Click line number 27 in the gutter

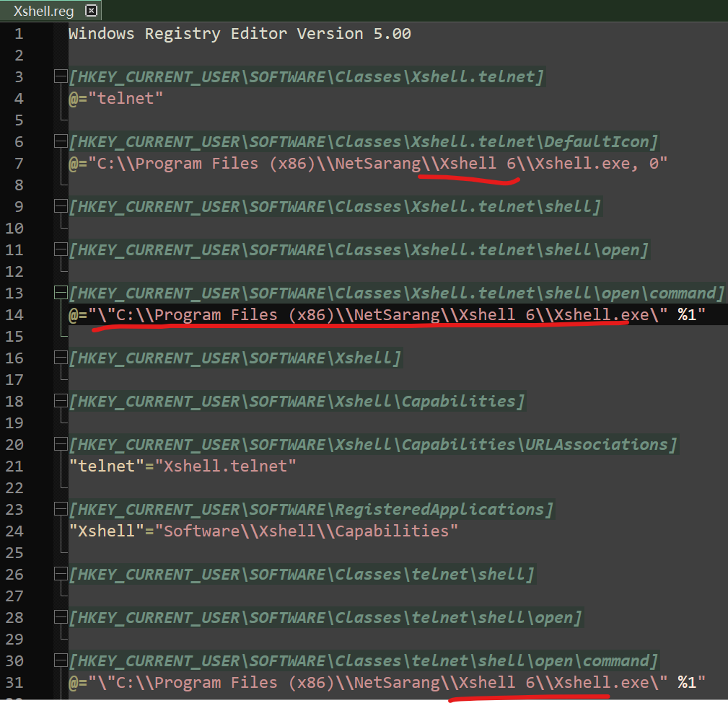pos(14,596)
